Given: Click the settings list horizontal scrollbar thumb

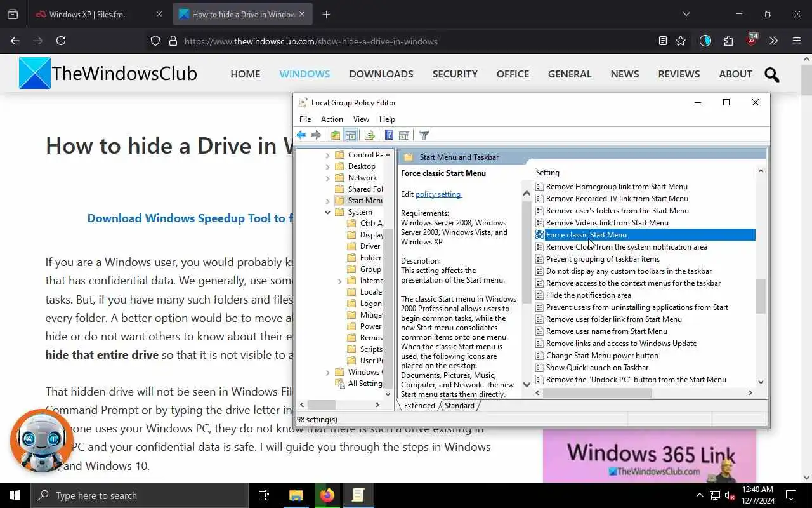Looking at the screenshot, I should (x=597, y=393).
